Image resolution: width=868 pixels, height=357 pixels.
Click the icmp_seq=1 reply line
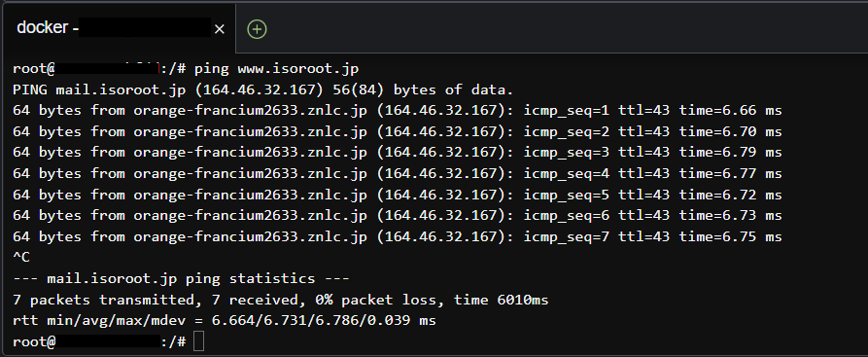pos(397,111)
